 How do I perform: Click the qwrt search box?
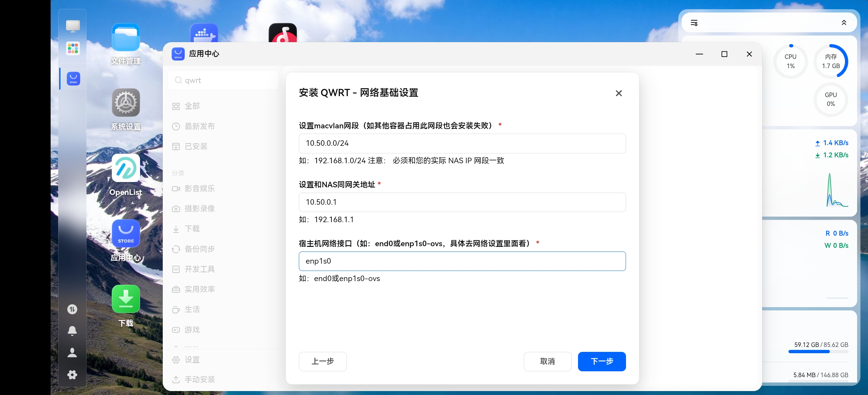coord(223,80)
